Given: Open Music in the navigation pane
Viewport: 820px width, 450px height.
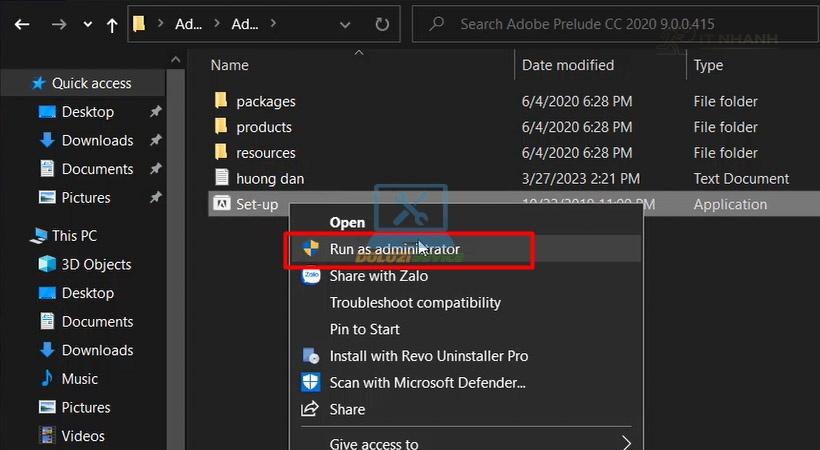Looking at the screenshot, I should click(x=79, y=379).
